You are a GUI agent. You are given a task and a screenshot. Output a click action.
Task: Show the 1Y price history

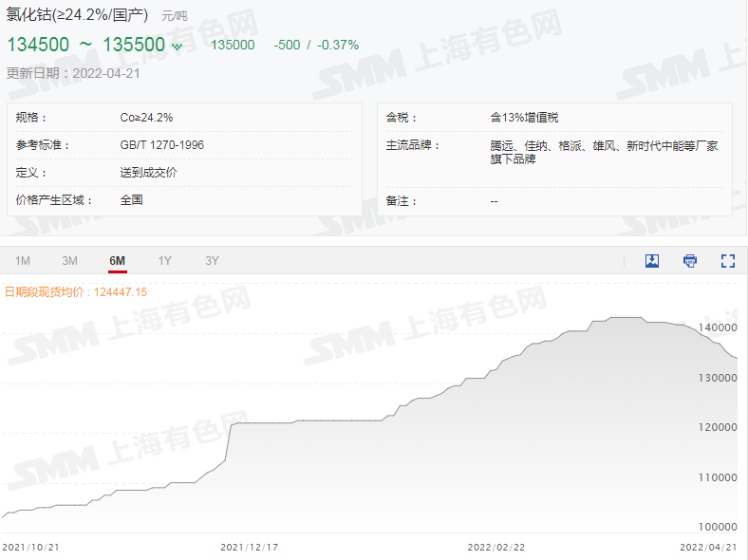coord(165,261)
